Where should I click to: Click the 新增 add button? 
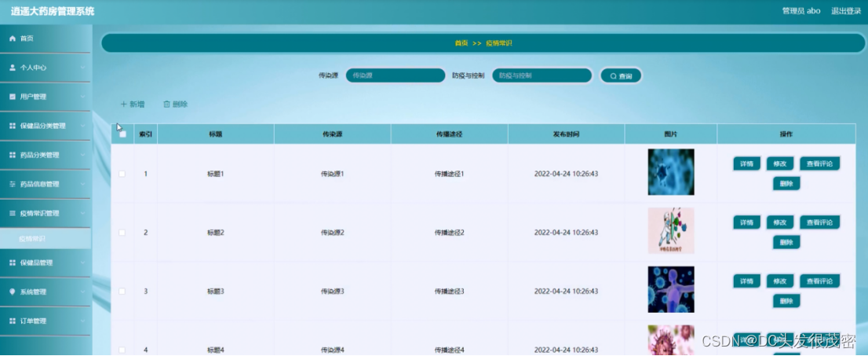pyautogui.click(x=133, y=105)
